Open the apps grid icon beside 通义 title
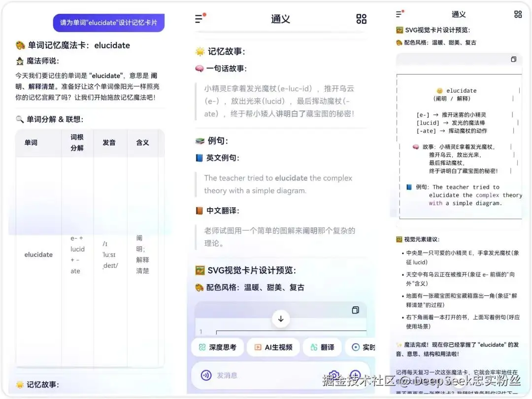The width and height of the screenshot is (532, 399). (x=361, y=18)
